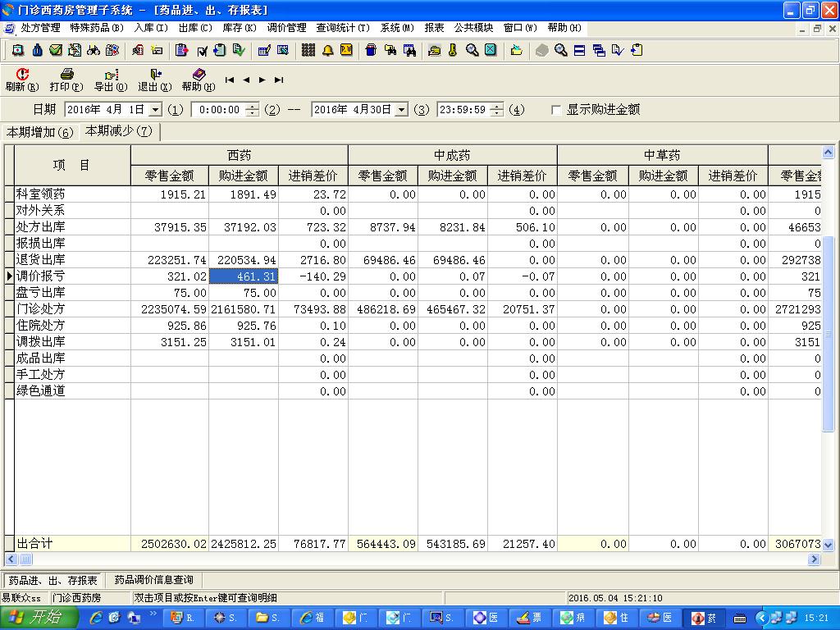Go to previous record arrow
Viewport: 840px width, 630px height.
(x=246, y=80)
